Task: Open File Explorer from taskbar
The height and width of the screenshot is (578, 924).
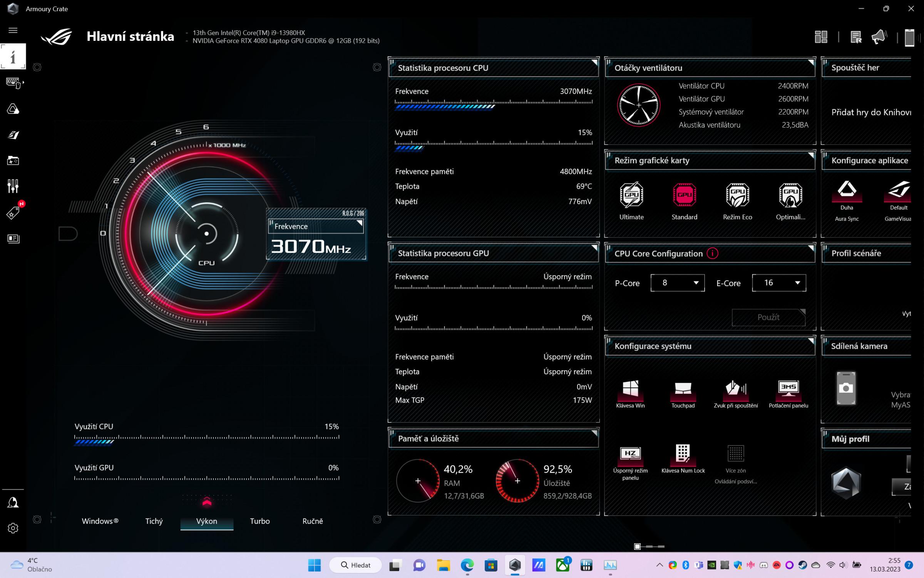Action: (443, 565)
